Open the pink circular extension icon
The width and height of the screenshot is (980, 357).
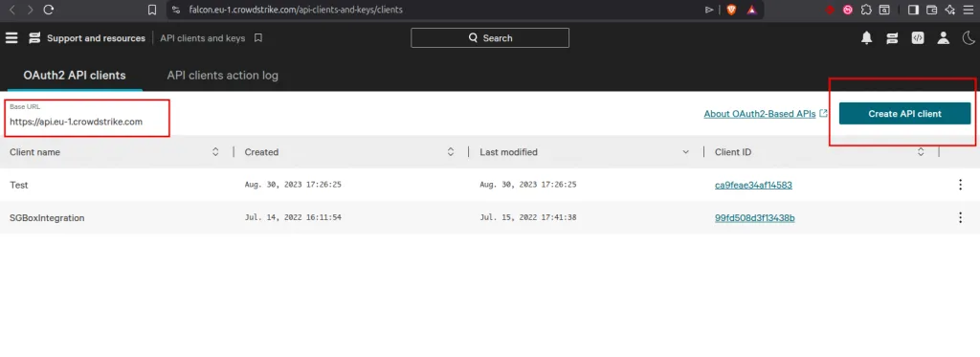point(848,10)
